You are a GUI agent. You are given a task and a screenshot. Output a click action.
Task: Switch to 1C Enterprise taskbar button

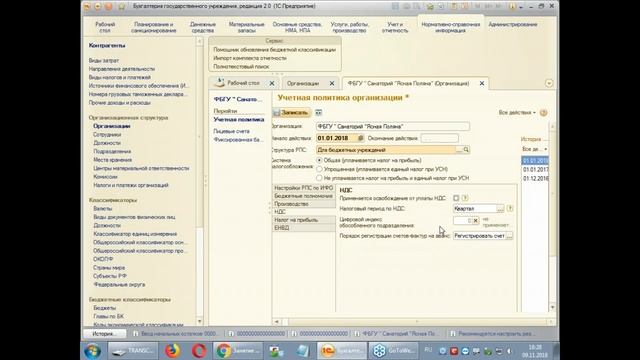(x=342, y=351)
